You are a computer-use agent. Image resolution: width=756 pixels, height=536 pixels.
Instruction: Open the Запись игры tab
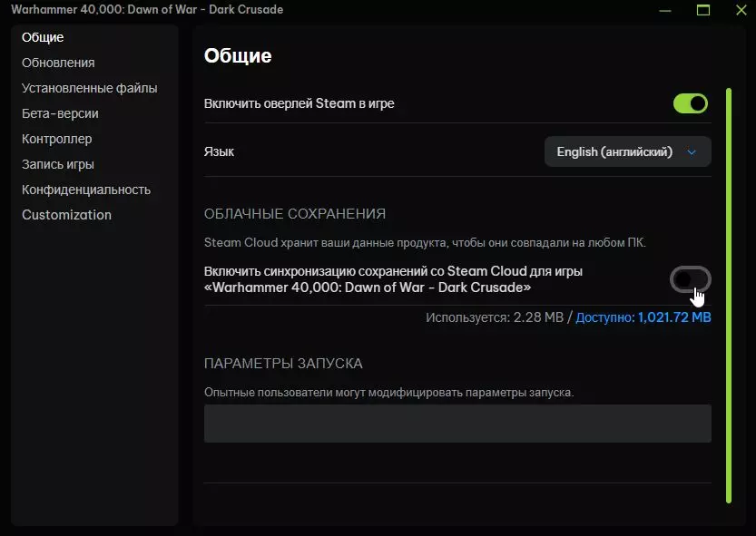[57, 164]
